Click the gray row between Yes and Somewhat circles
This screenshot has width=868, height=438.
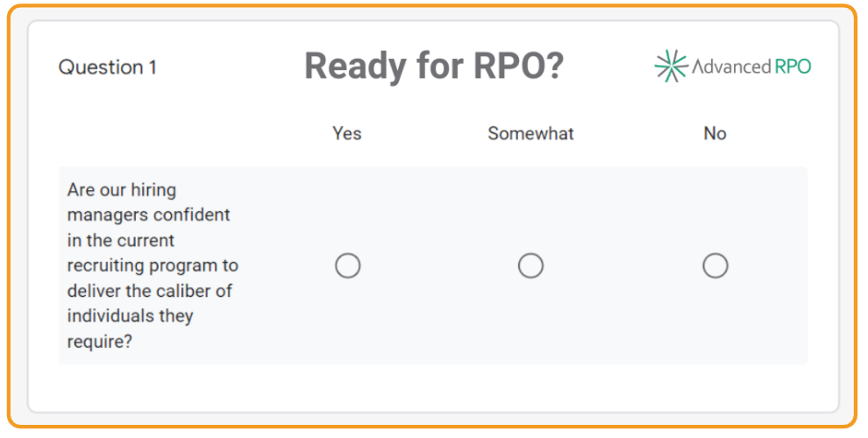(x=439, y=265)
